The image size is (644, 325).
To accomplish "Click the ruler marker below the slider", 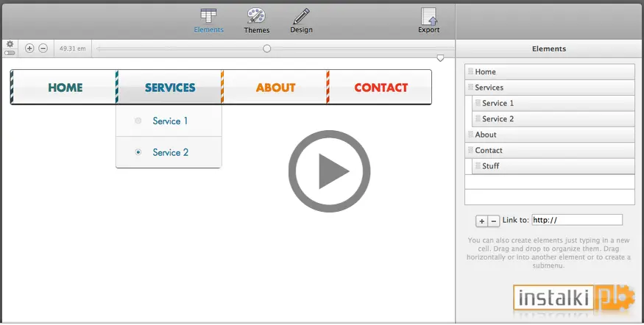I will tap(440, 58).
